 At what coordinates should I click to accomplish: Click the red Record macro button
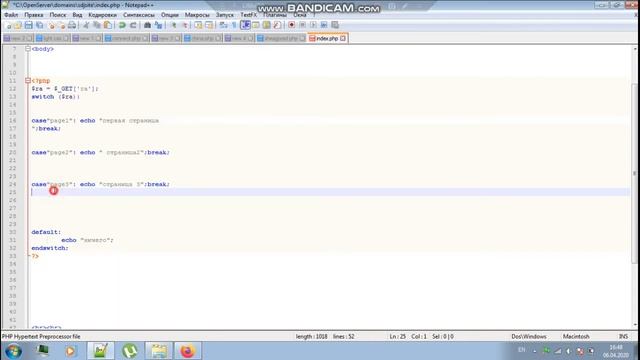(291, 25)
